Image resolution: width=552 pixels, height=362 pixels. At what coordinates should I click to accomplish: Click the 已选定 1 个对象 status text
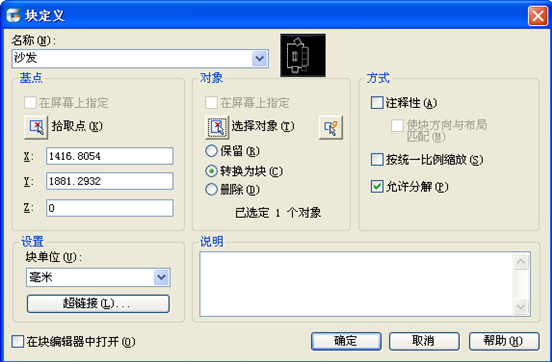tap(278, 213)
